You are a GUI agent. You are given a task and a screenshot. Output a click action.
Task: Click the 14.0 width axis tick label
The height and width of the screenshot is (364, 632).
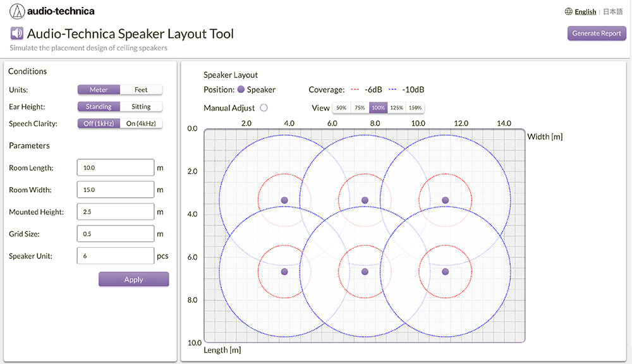tap(504, 123)
